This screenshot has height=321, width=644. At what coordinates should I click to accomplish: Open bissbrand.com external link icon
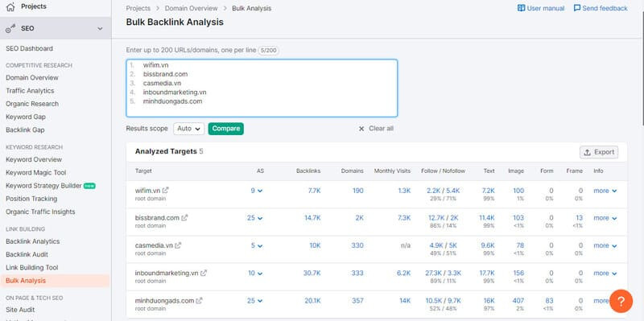pos(184,218)
